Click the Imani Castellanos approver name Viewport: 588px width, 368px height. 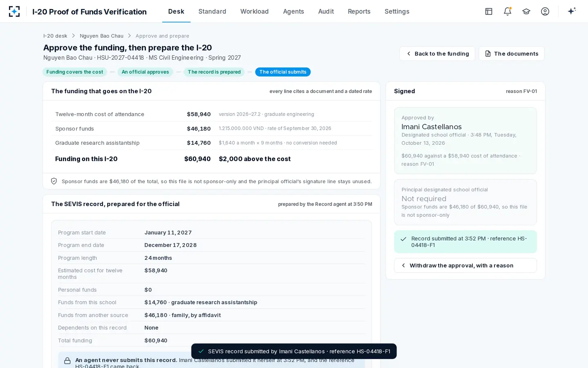coord(432,127)
